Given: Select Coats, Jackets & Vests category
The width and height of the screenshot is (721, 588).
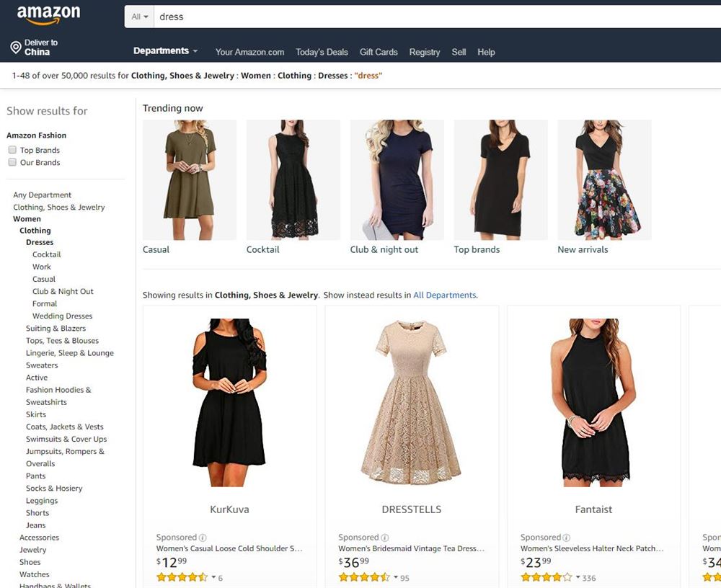Looking at the screenshot, I should (64, 427).
